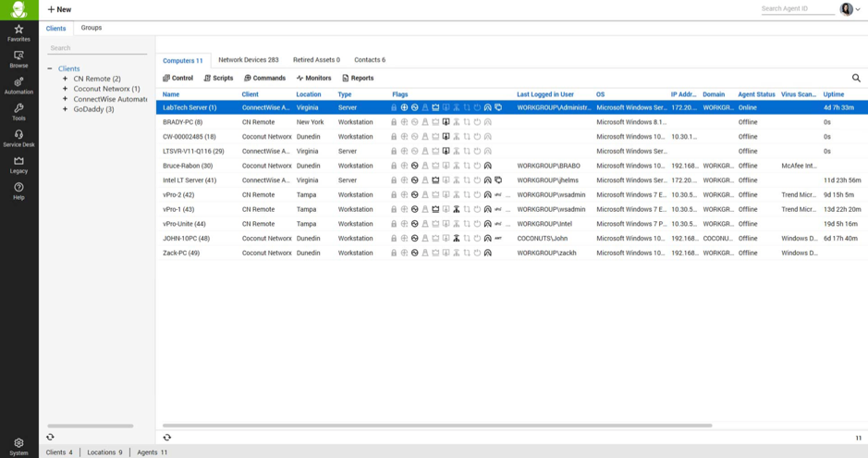Click the client tree Search field
The width and height of the screenshot is (868, 458).
click(97, 48)
